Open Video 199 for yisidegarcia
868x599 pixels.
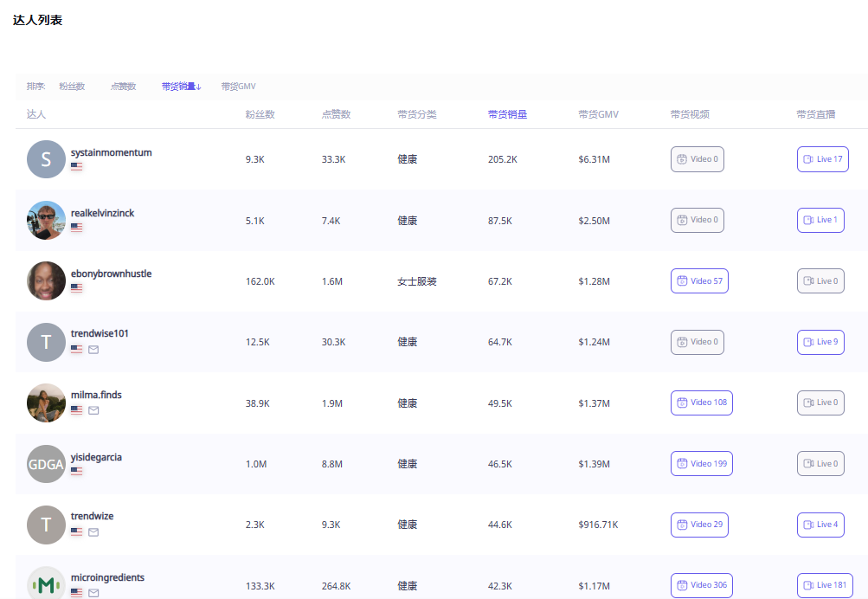click(701, 464)
